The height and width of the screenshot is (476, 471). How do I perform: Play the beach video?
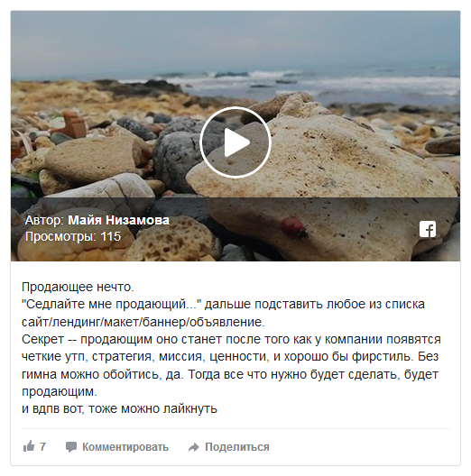235,142
